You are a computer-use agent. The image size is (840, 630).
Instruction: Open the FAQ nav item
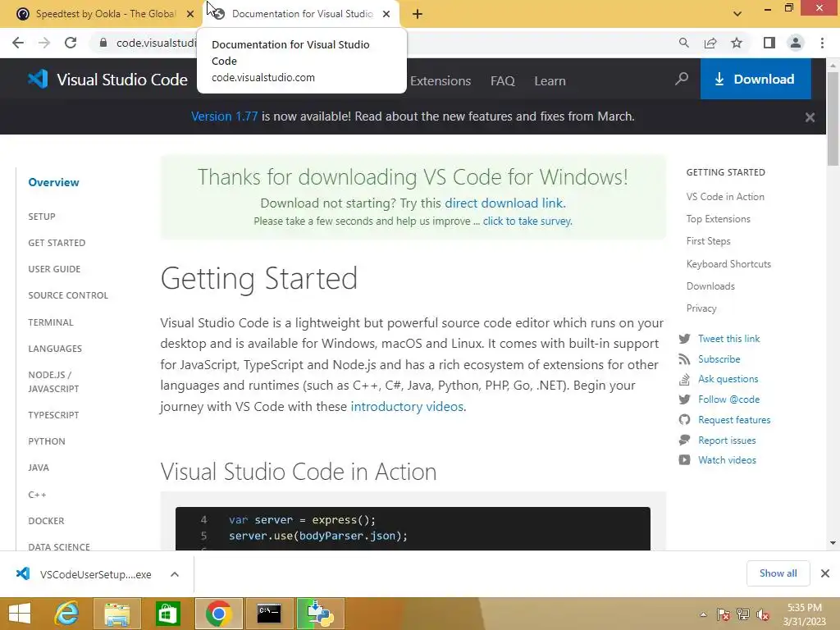coord(503,81)
